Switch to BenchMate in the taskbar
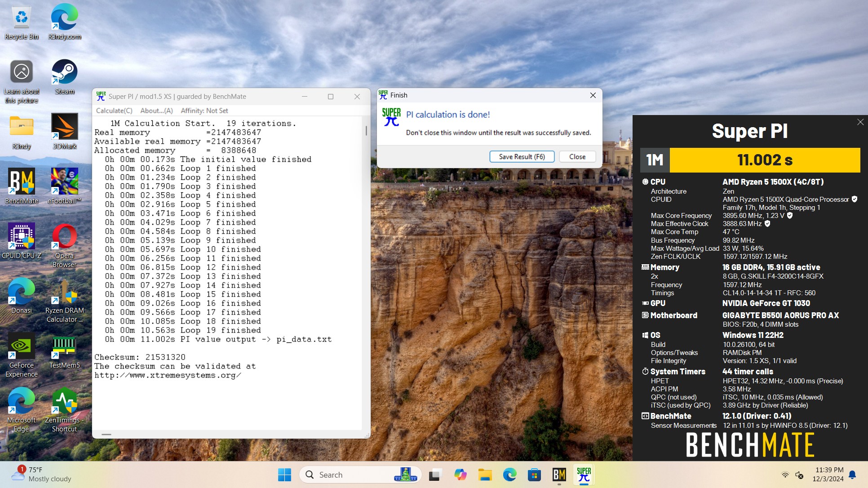Screen dimensions: 868x488 coord(559,475)
